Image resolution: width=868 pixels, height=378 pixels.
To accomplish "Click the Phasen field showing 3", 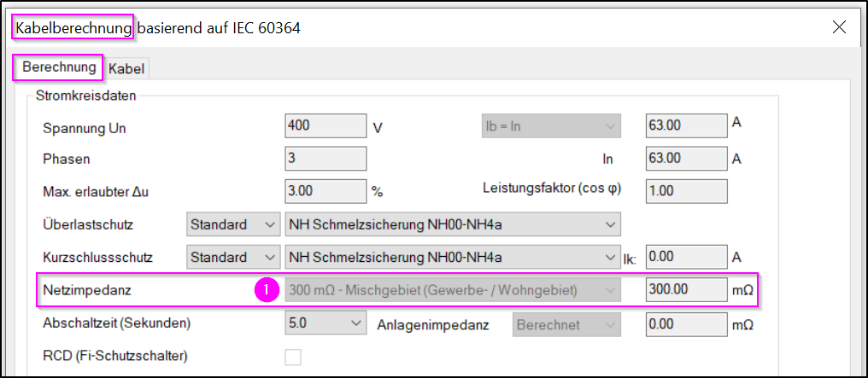I will 325,159.
